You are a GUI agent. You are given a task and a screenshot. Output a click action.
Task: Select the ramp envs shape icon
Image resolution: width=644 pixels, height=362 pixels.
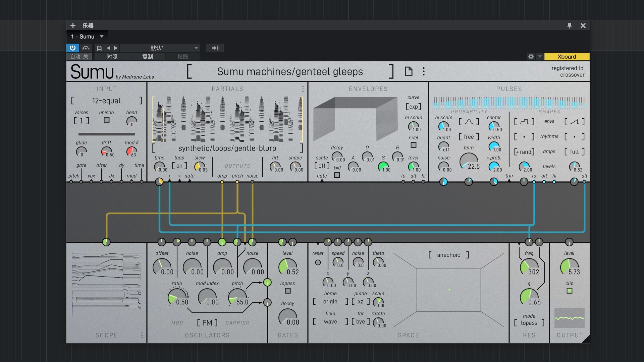(x=575, y=121)
